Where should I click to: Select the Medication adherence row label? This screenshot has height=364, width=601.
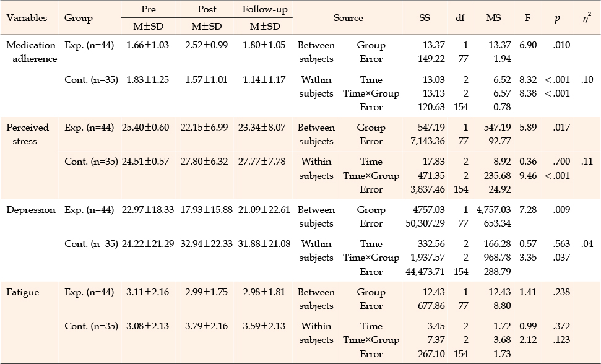click(32, 52)
